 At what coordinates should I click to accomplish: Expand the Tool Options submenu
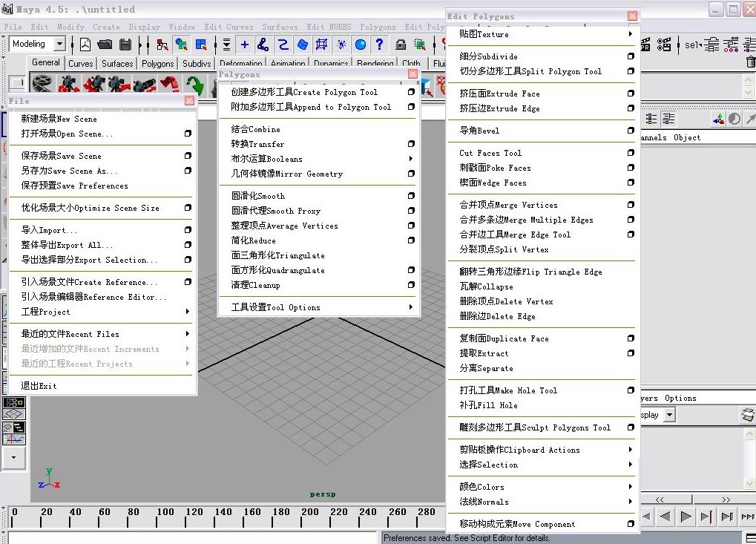[411, 307]
